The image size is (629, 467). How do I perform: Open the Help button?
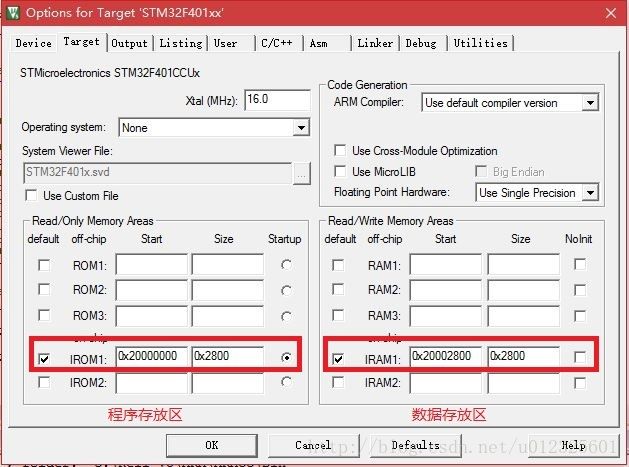point(573,445)
